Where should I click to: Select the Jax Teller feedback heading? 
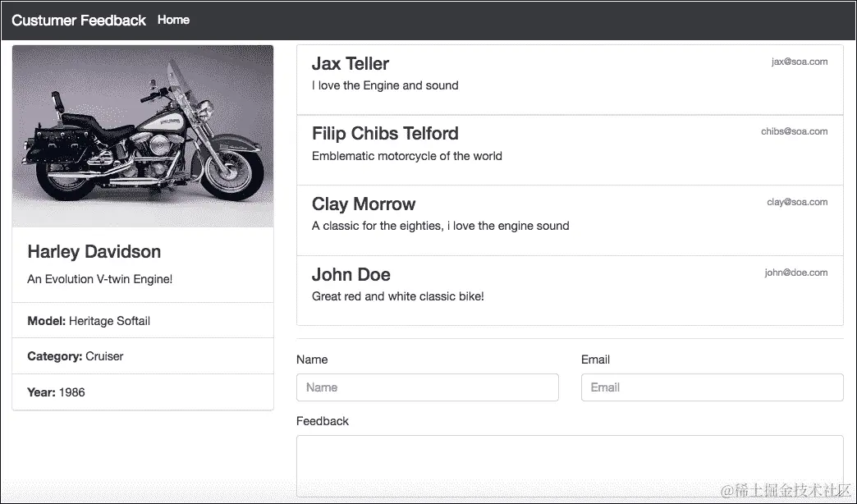[351, 63]
